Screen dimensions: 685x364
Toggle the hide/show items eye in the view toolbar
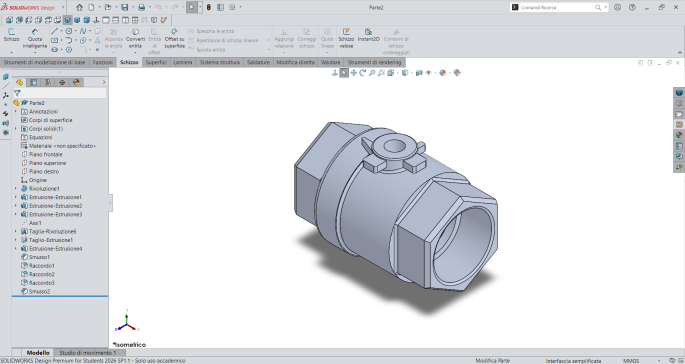429,73
